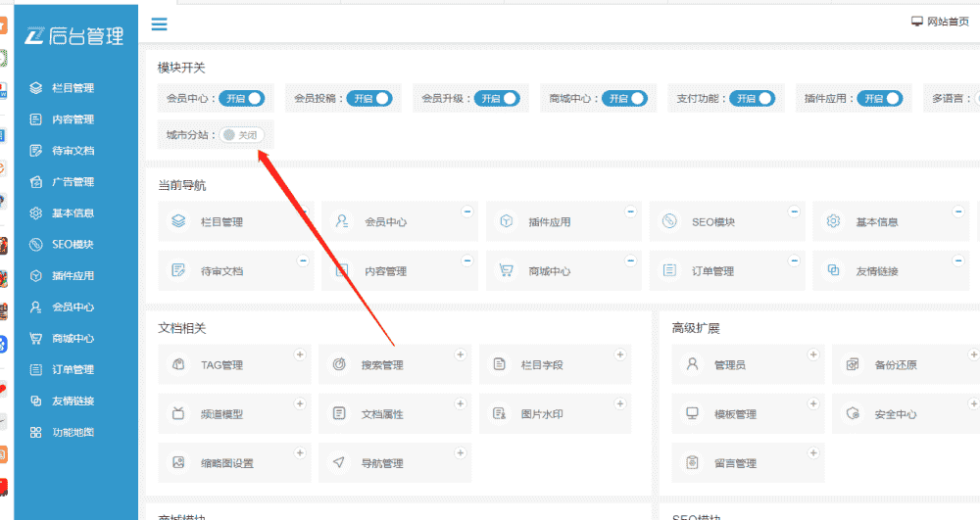Add 管理员 using its plus icon
Screen dimensions: 980x520
point(813,355)
